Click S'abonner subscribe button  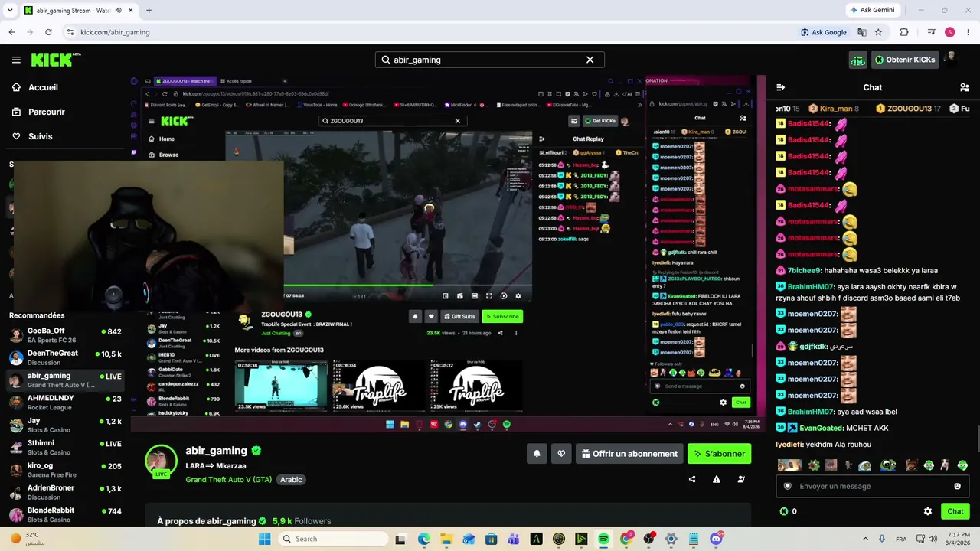click(x=719, y=454)
